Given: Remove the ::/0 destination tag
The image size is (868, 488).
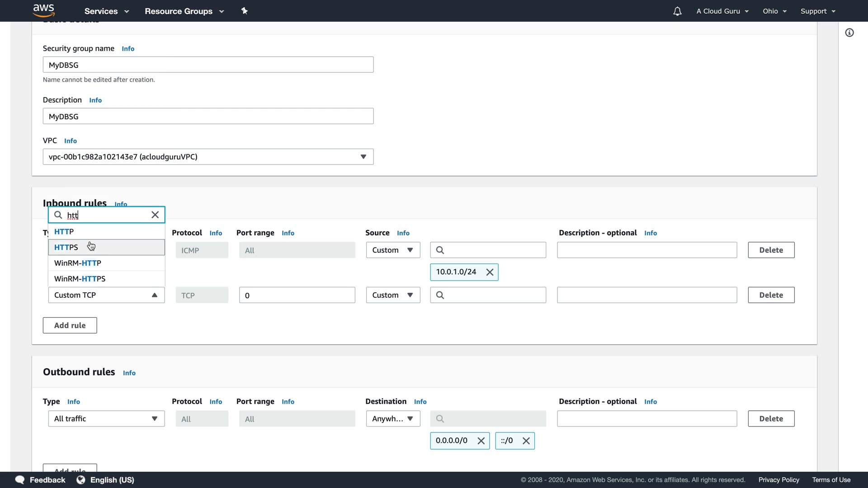Looking at the screenshot, I should [526, 441].
